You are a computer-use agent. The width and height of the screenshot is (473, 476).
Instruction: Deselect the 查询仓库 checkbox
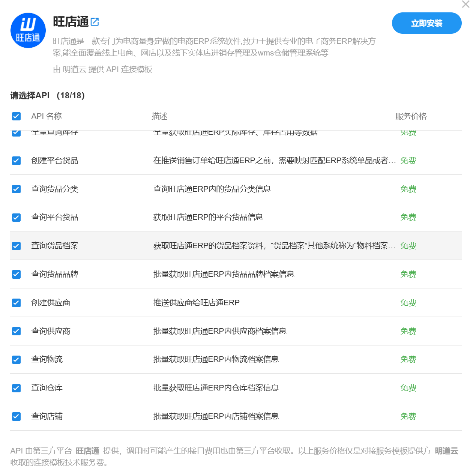[16, 388]
